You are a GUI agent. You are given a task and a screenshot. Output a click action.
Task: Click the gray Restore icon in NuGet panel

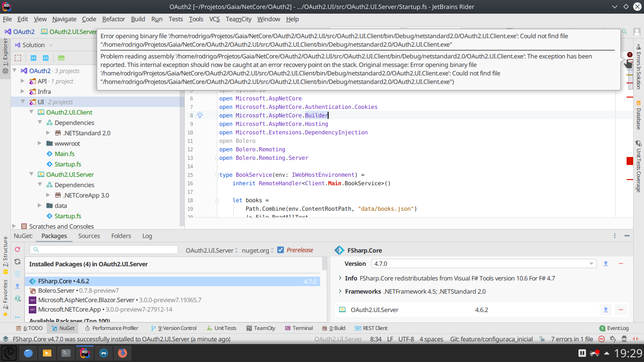(x=17, y=262)
